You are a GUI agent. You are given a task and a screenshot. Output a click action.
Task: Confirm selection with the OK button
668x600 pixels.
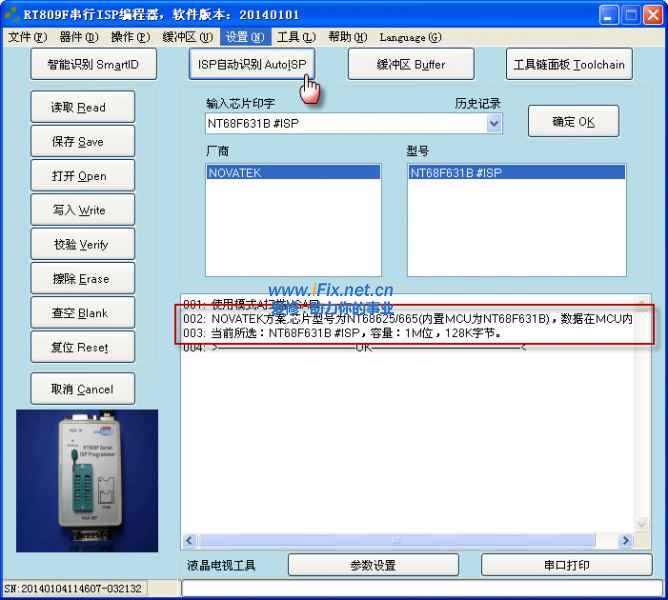[573, 122]
